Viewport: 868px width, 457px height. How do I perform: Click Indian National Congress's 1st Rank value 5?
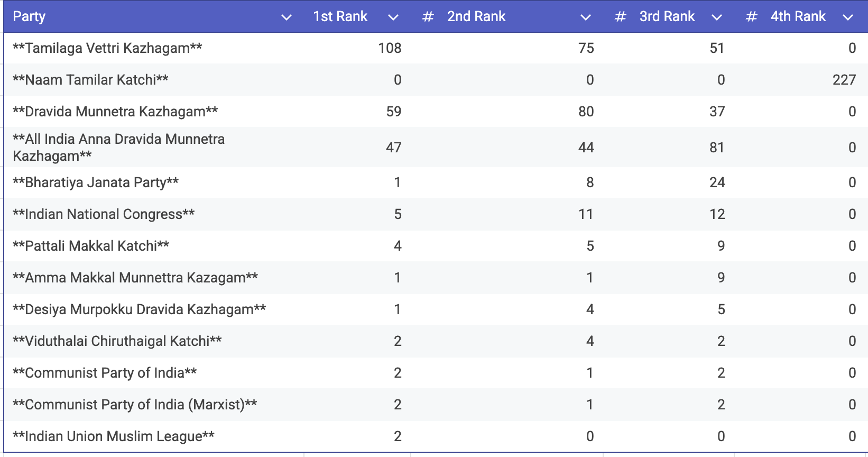click(398, 214)
